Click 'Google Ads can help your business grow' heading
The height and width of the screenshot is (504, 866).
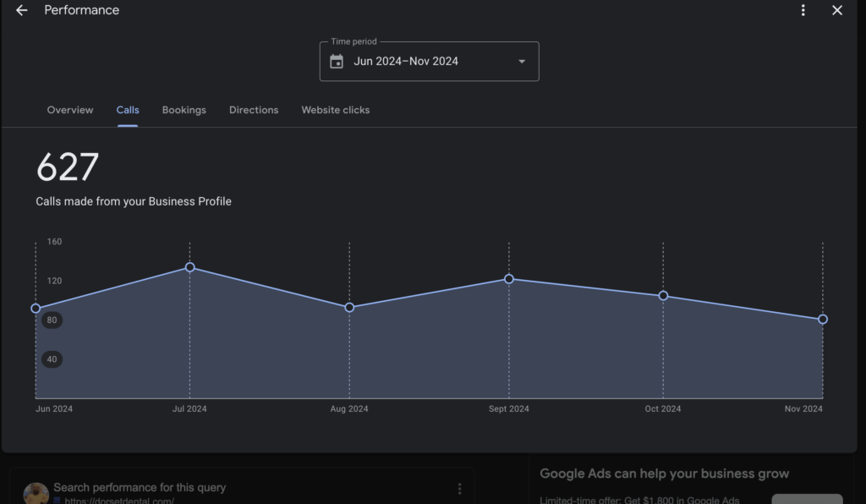(x=665, y=474)
